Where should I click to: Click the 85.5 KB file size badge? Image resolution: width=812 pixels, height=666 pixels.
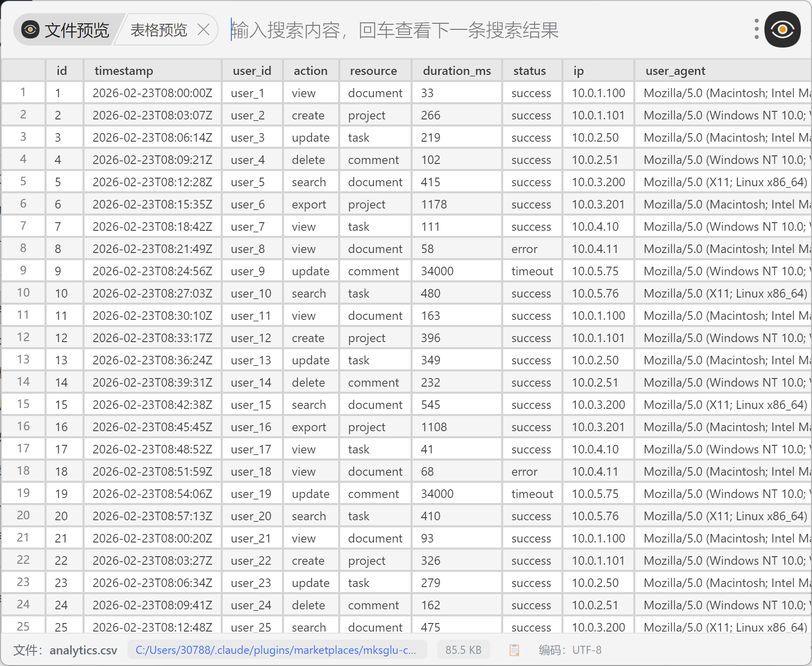pyautogui.click(x=463, y=650)
